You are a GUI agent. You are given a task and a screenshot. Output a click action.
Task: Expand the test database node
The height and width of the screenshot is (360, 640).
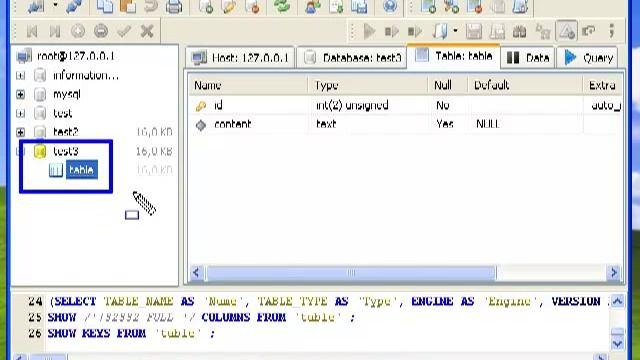pos(20,113)
